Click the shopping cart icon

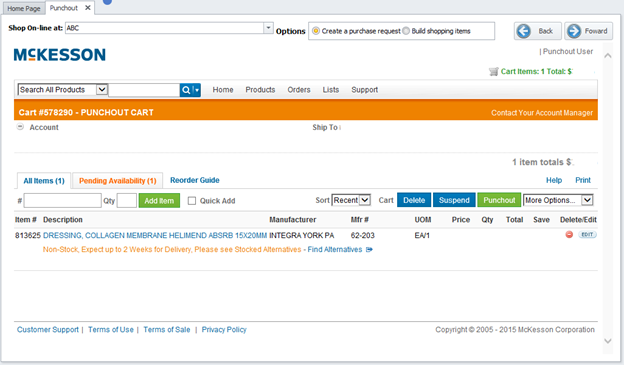point(493,72)
